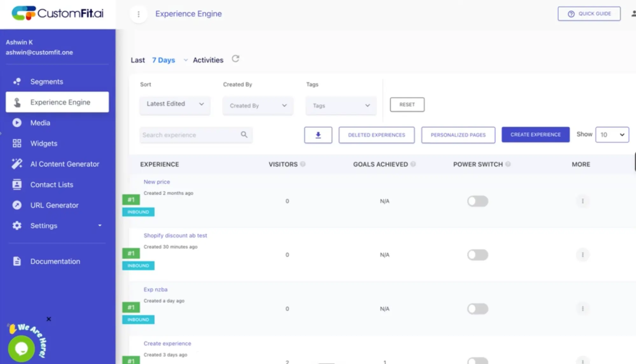Screen dimensions: 636x364
Task: Click the AI Content Generator wand icon
Action: coord(17,164)
